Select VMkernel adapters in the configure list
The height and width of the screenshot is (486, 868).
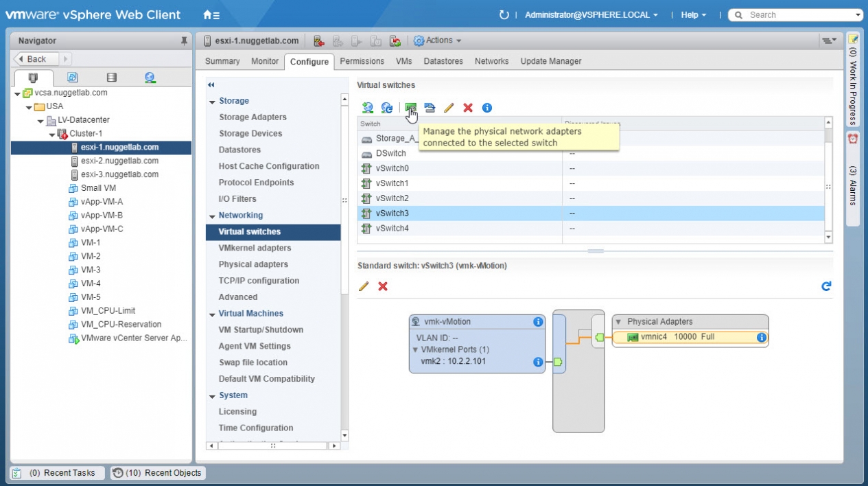pos(255,248)
